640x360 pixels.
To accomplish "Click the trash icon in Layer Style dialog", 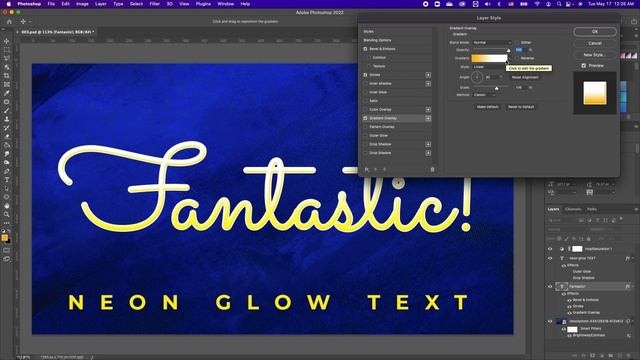I will (432, 169).
